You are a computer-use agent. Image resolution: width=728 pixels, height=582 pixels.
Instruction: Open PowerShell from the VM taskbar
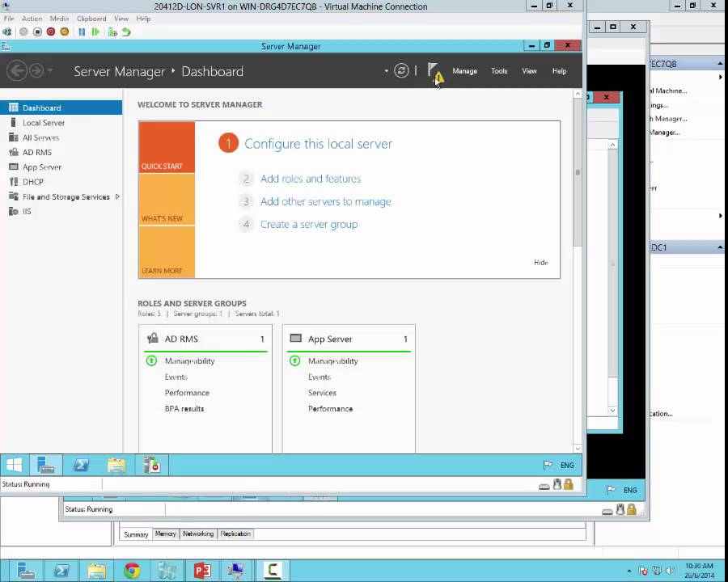(81, 465)
